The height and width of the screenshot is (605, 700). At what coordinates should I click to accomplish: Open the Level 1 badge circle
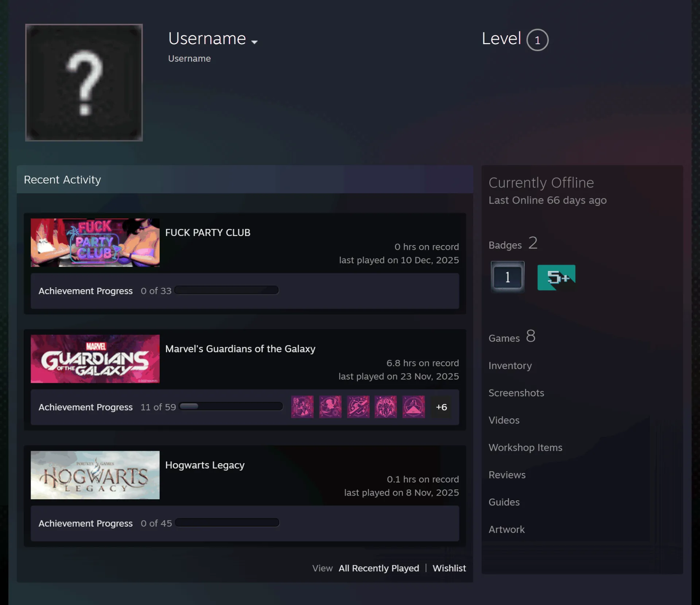[537, 40]
